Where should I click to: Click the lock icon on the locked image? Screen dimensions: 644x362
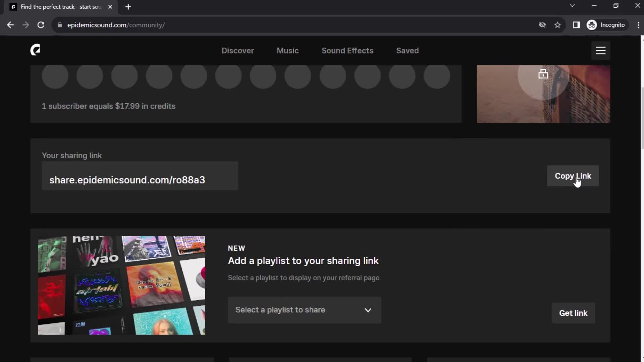(x=543, y=74)
